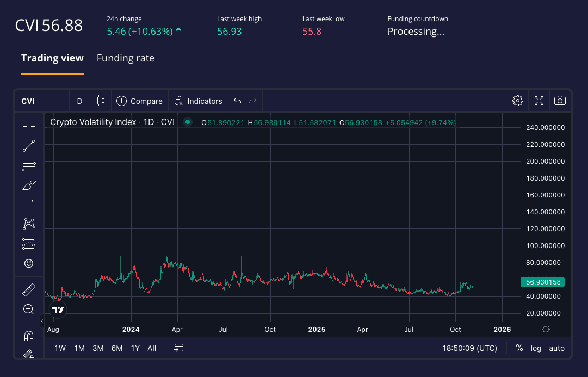
Task: Open the D time interval dropdown
Action: 79,101
